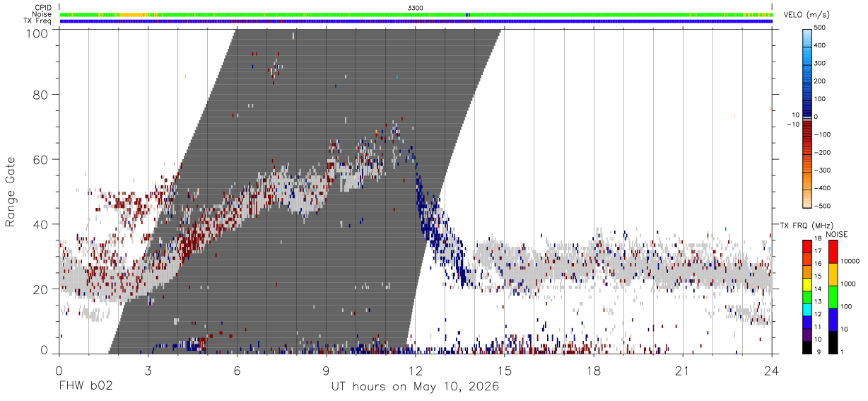Click the 15 hour tick label
Screen dimensions: 868x401
tap(504, 370)
